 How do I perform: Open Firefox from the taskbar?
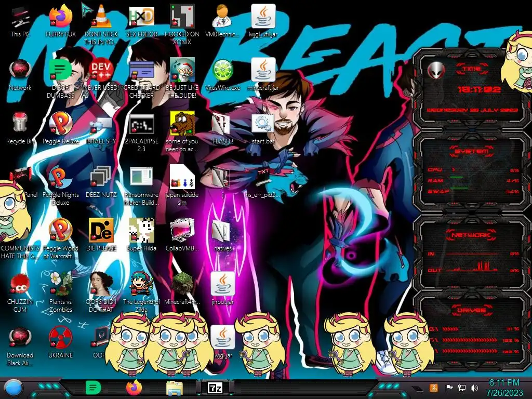pyautogui.click(x=134, y=388)
